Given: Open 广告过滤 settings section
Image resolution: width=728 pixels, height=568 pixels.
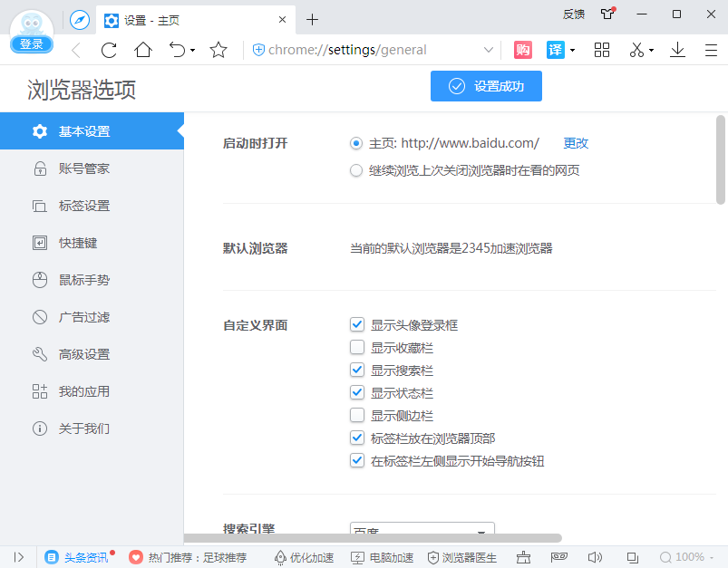Looking at the screenshot, I should (92, 317).
